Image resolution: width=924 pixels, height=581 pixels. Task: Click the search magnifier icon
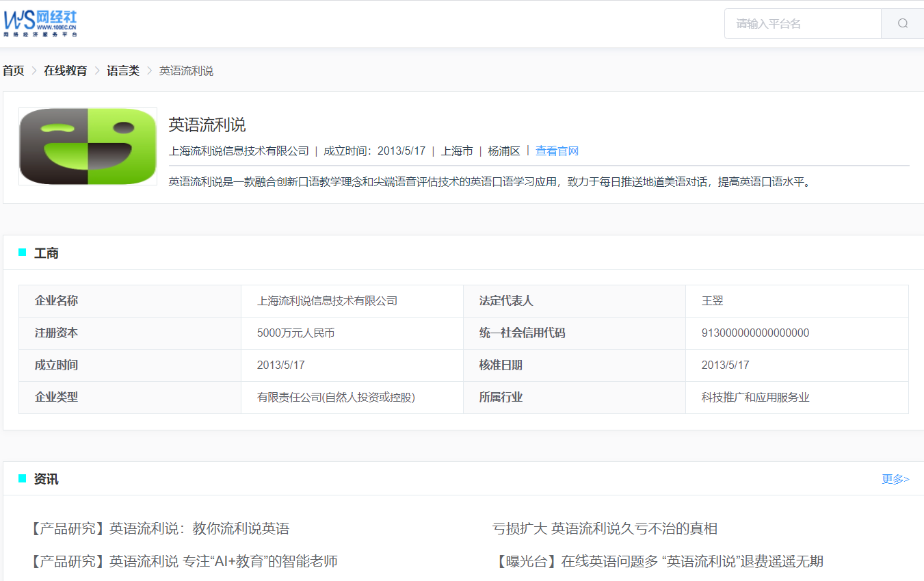[x=903, y=23]
